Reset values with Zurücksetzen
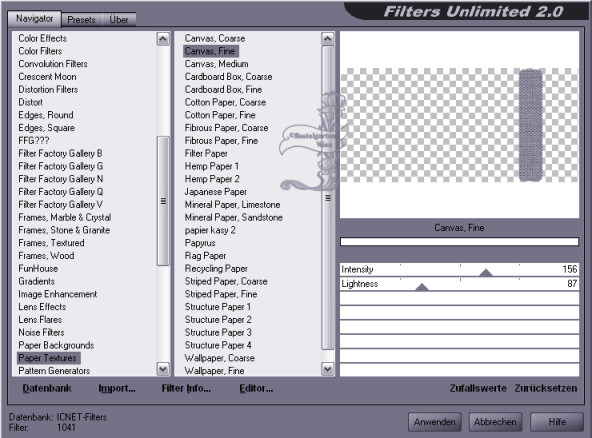The width and height of the screenshot is (592, 438). pos(546,388)
